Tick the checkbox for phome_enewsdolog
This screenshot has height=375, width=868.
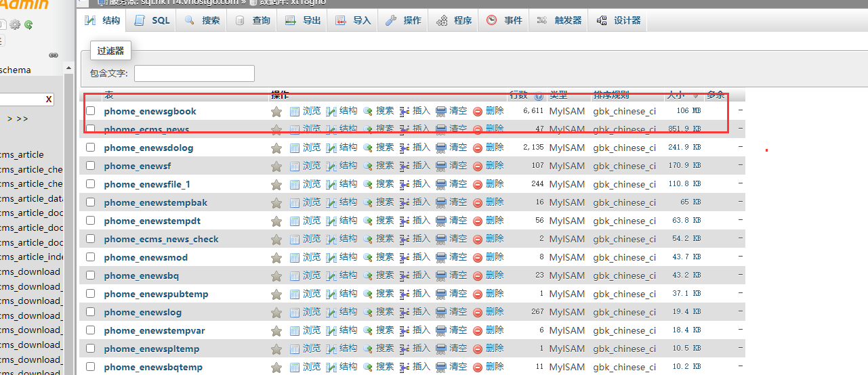point(91,148)
